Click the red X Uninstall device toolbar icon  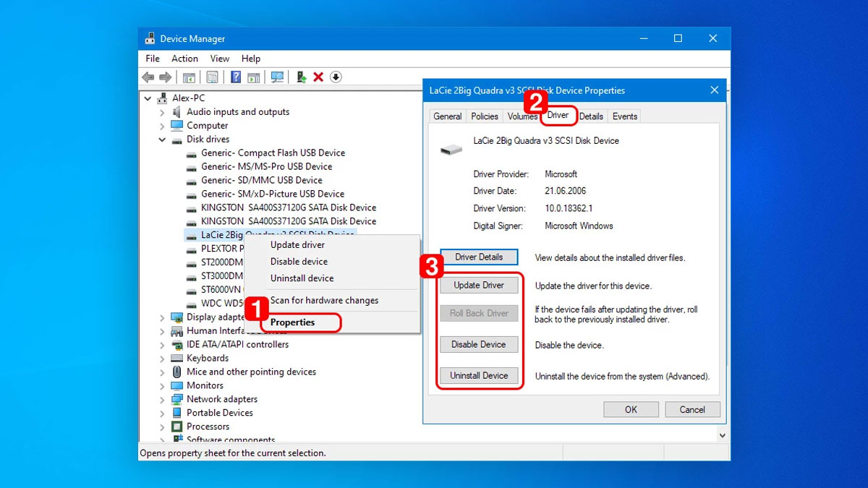click(318, 77)
